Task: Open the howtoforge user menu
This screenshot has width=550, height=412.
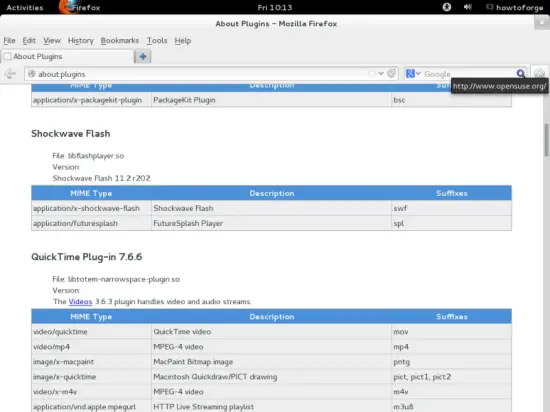Action: [x=515, y=7]
